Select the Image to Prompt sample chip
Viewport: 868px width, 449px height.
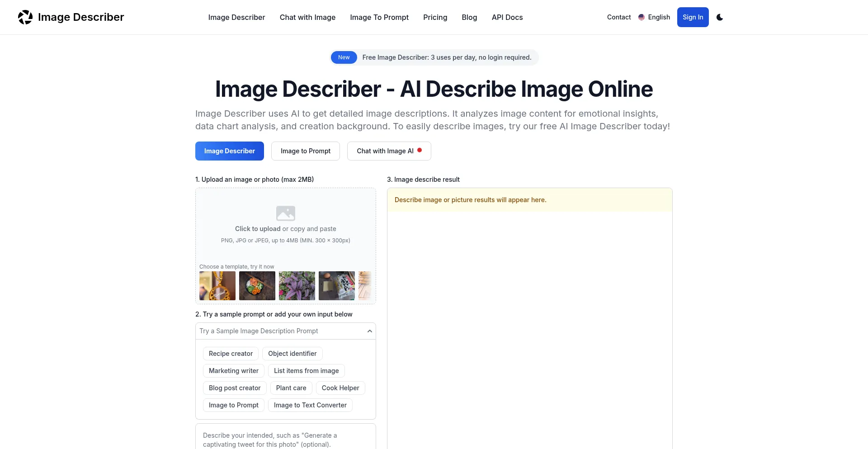[234, 405]
